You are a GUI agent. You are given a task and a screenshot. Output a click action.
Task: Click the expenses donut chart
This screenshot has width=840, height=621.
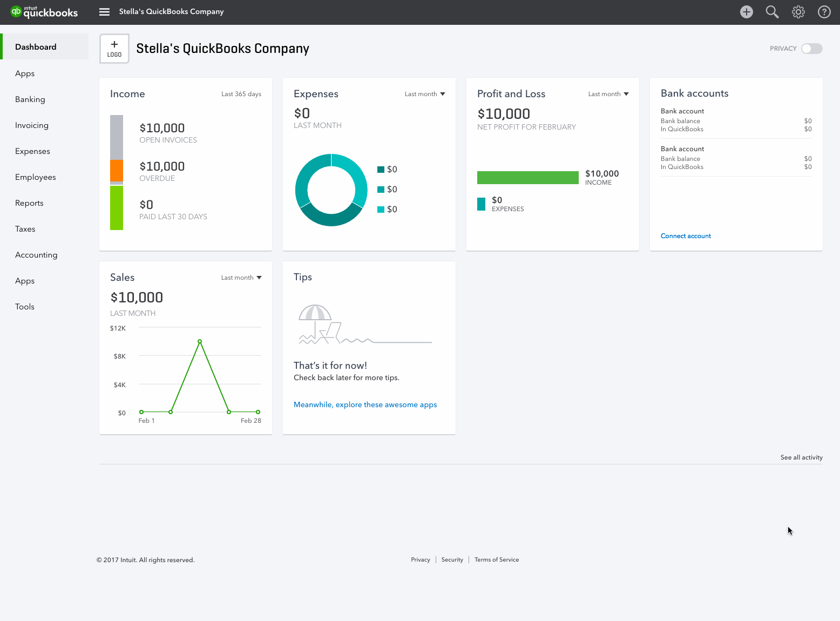[x=331, y=190]
